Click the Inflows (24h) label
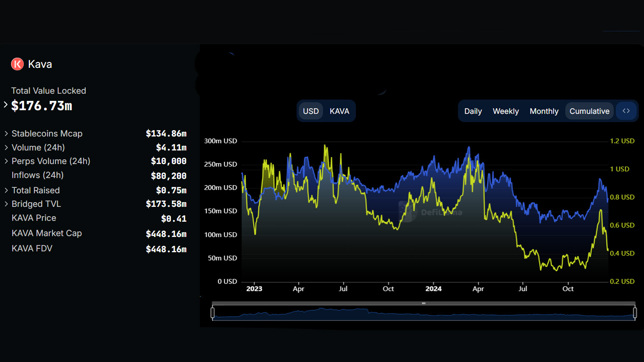This screenshot has height=362, width=644. [x=38, y=175]
